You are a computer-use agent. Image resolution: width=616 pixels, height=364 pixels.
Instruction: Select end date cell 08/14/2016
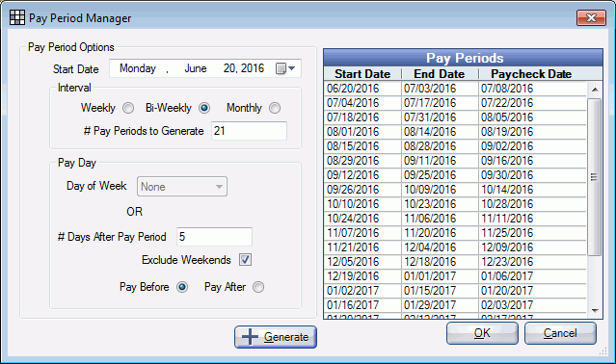pos(440,132)
